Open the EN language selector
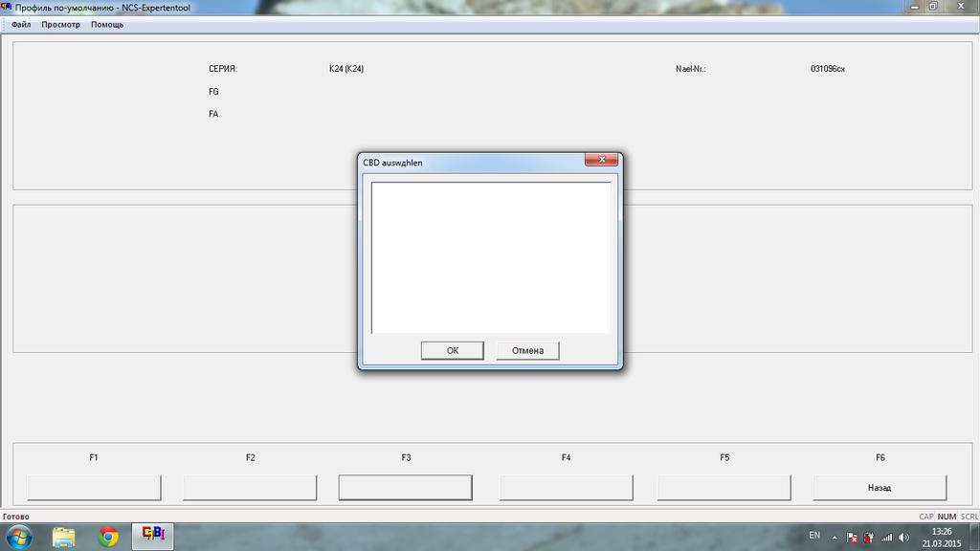The image size is (980, 551). 814,535
